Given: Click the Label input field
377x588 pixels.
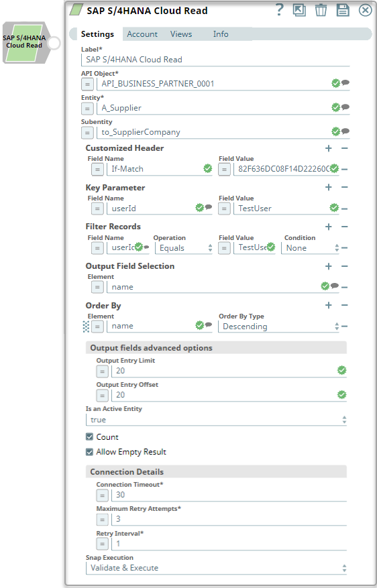Looking at the screenshot, I should coord(215,60).
